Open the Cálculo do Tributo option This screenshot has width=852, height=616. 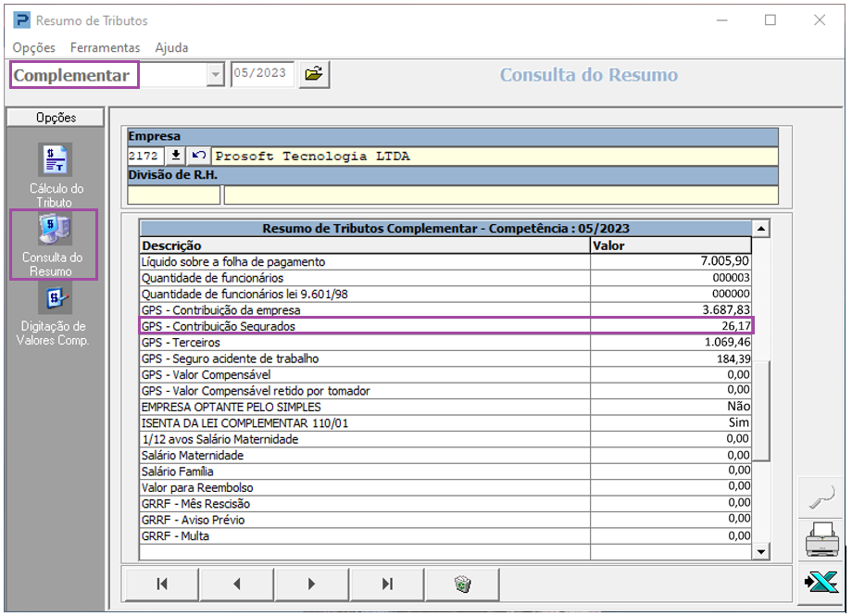click(56, 175)
